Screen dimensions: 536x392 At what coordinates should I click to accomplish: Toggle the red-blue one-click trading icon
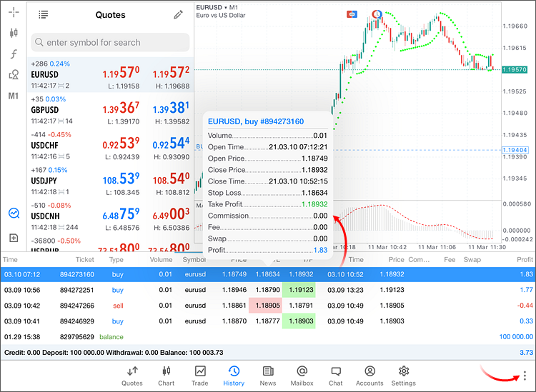click(352, 14)
